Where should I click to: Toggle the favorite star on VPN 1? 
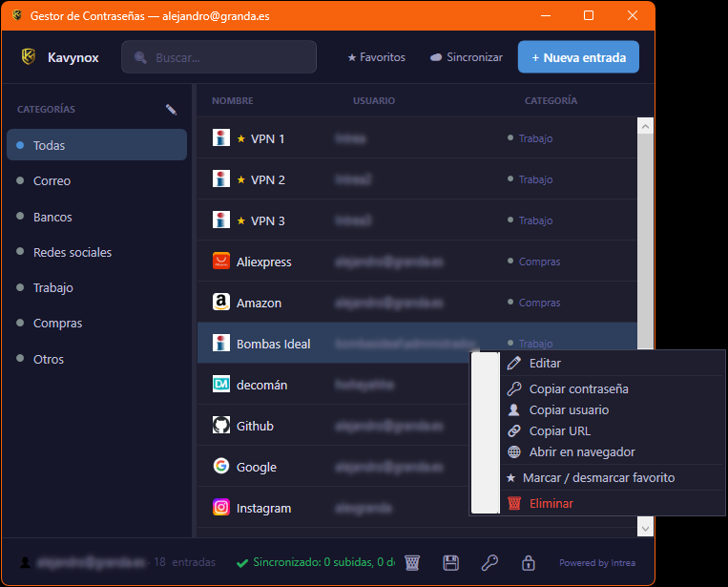(x=241, y=138)
